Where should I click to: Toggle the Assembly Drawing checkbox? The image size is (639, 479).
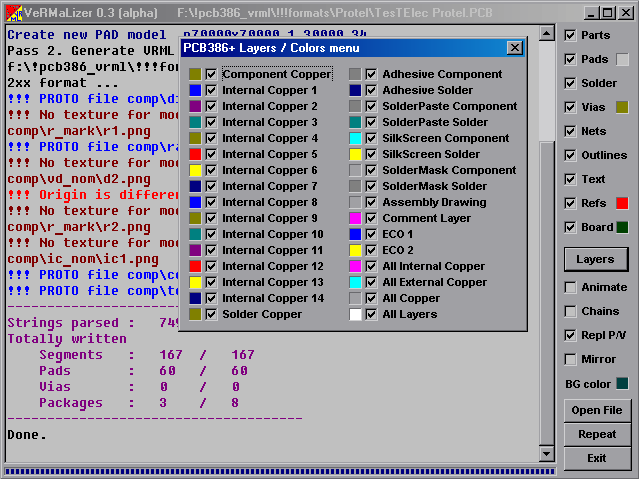(x=371, y=202)
